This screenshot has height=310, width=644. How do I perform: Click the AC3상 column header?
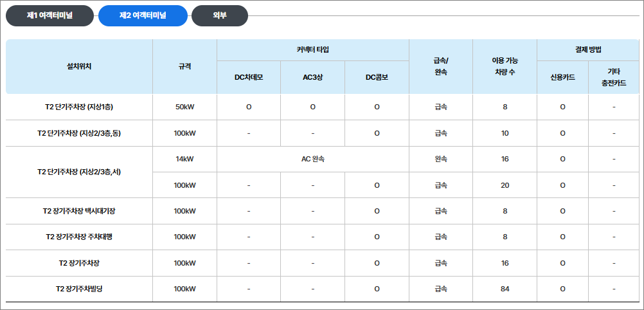pos(313,78)
